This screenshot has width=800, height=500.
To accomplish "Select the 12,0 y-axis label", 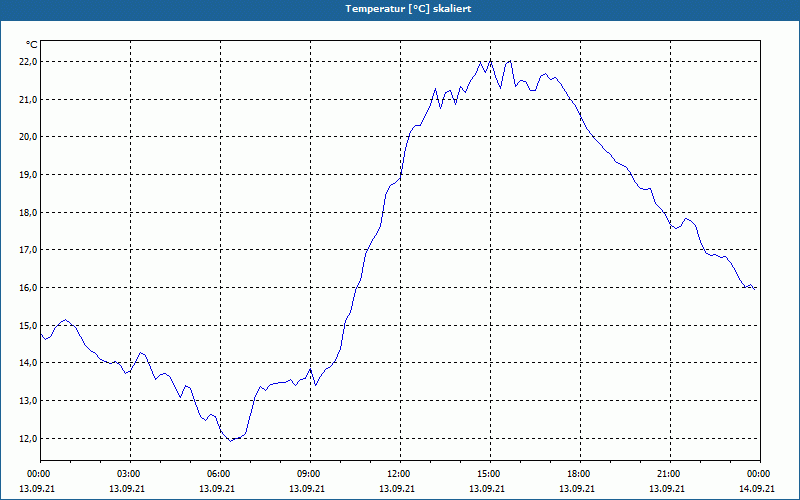I will (x=28, y=438).
